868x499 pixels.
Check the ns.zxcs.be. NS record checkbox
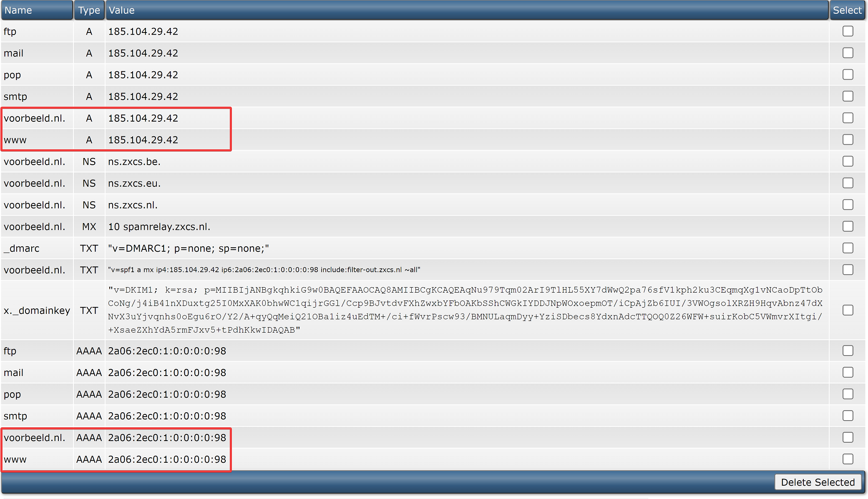pyautogui.click(x=848, y=161)
